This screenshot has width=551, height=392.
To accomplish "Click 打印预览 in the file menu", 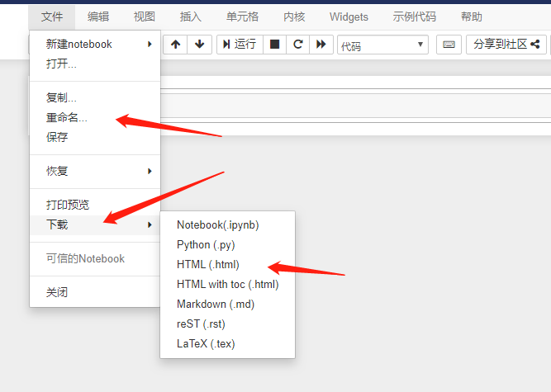I will [x=68, y=205].
